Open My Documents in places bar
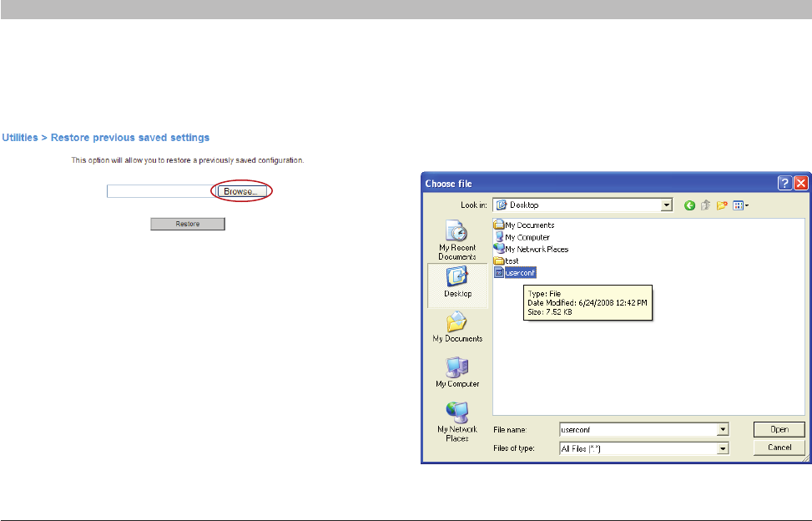 456,327
